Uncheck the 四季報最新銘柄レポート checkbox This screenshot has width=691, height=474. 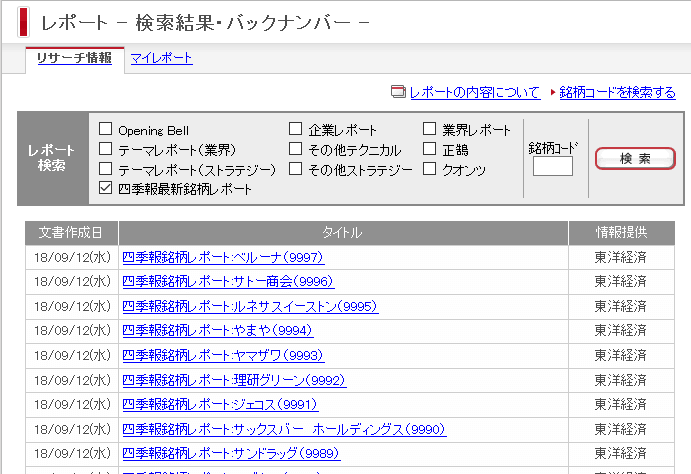(106, 187)
